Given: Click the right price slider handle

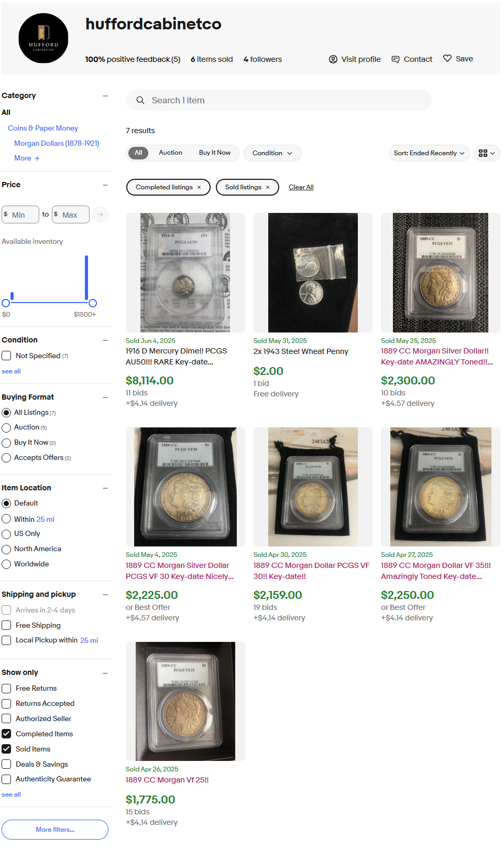Looking at the screenshot, I should [x=93, y=303].
